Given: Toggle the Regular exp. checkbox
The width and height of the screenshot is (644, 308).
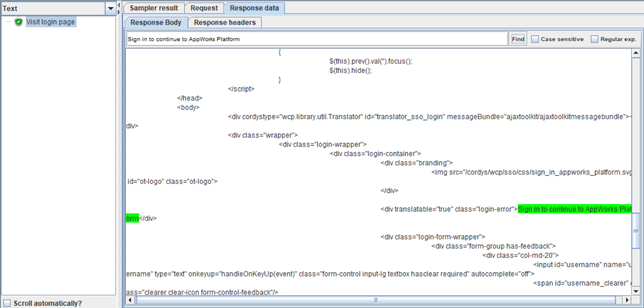Looking at the screenshot, I should (x=594, y=39).
